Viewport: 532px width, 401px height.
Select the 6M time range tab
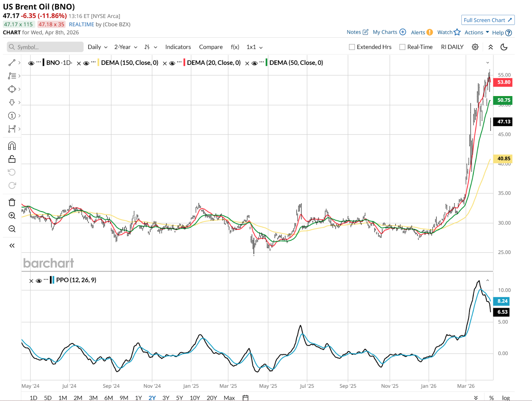108,398
